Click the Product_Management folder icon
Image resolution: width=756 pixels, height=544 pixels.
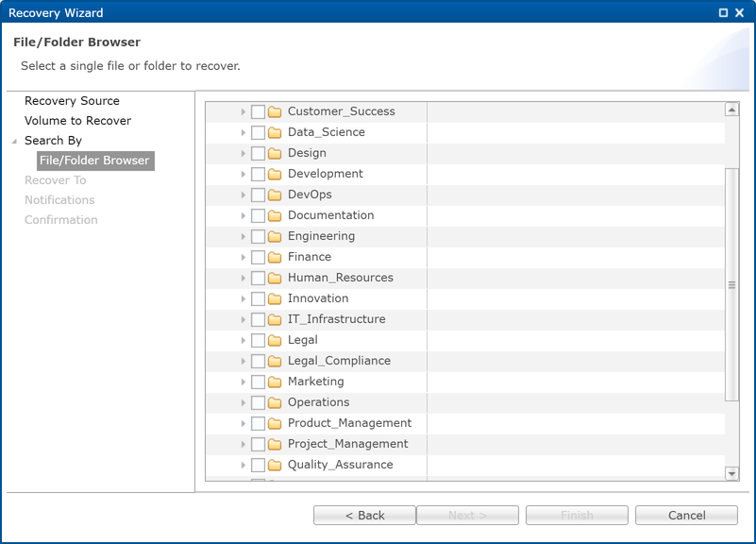point(275,423)
